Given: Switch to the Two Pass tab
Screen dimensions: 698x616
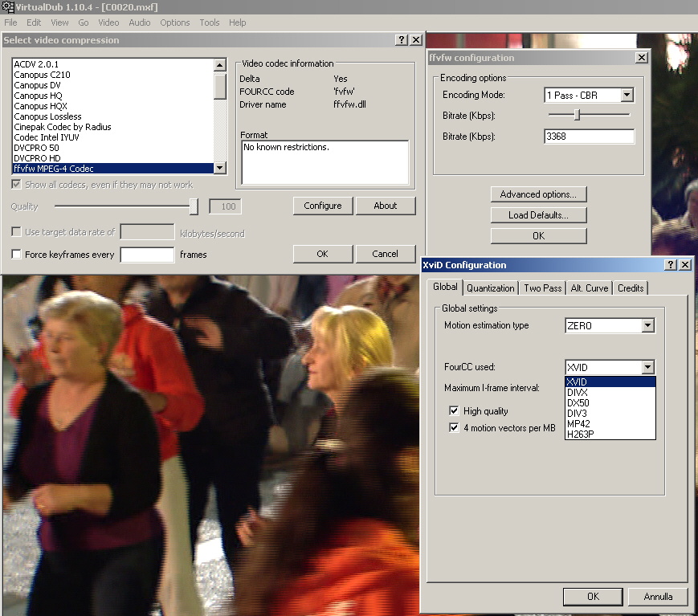Looking at the screenshot, I should click(543, 288).
